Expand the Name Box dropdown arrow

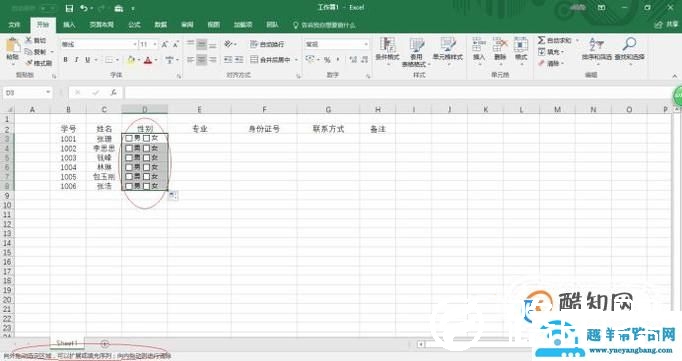point(47,93)
